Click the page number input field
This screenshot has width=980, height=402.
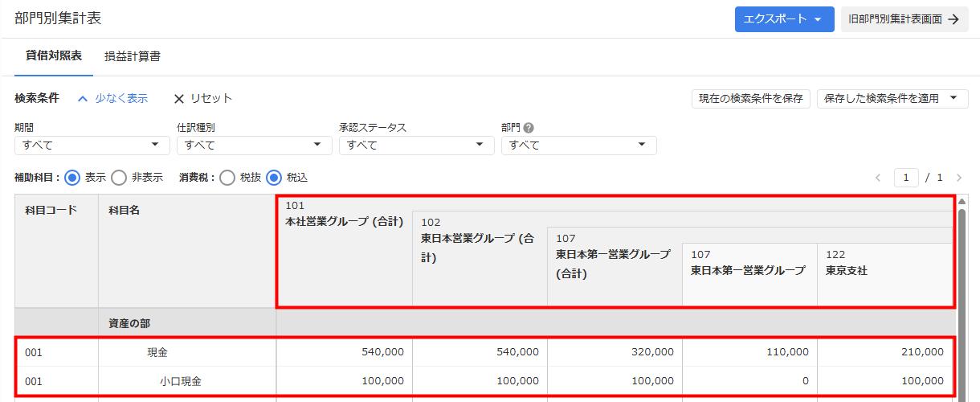tap(906, 178)
